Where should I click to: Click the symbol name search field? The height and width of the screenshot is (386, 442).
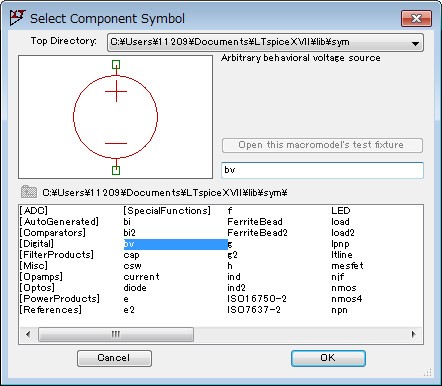coord(322,170)
